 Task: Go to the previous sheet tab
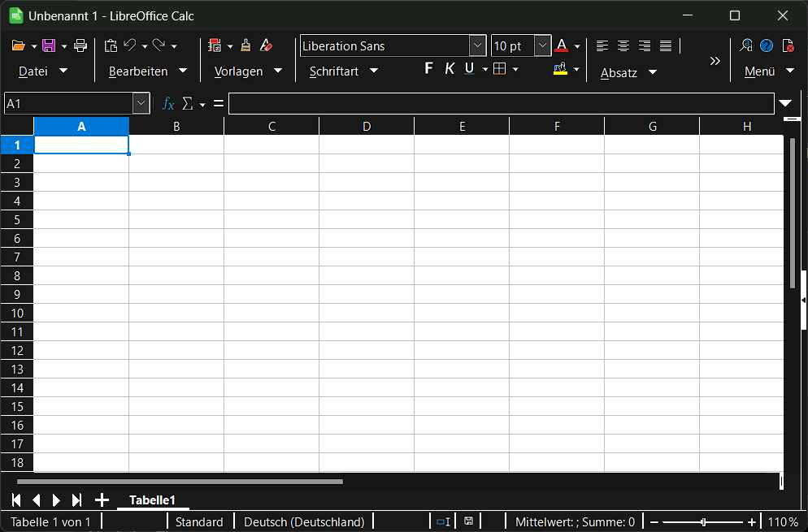pyautogui.click(x=36, y=500)
